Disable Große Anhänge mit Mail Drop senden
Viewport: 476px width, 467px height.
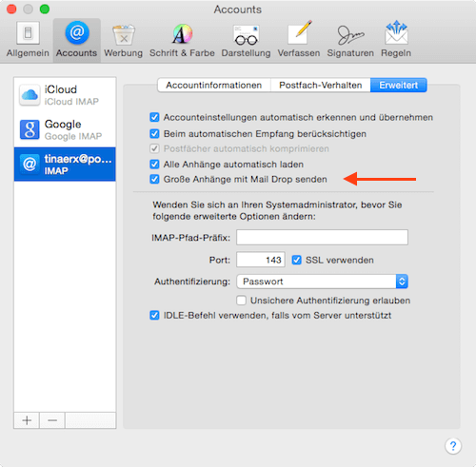point(154,179)
